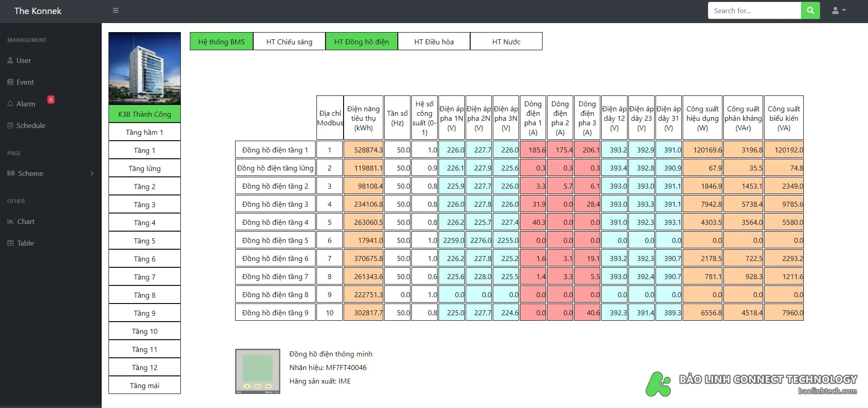This screenshot has width=868, height=408.
Task: Select floor Tầng mái
Action: click(x=145, y=385)
